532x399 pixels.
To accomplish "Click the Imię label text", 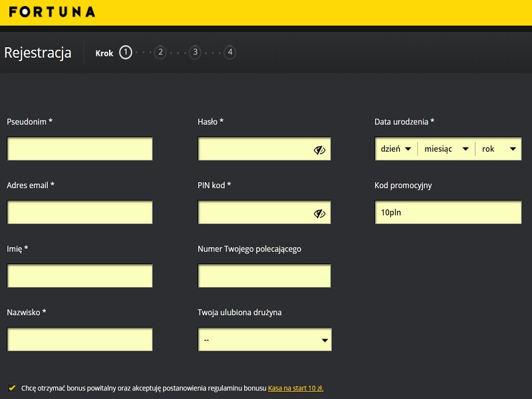I will 17,249.
